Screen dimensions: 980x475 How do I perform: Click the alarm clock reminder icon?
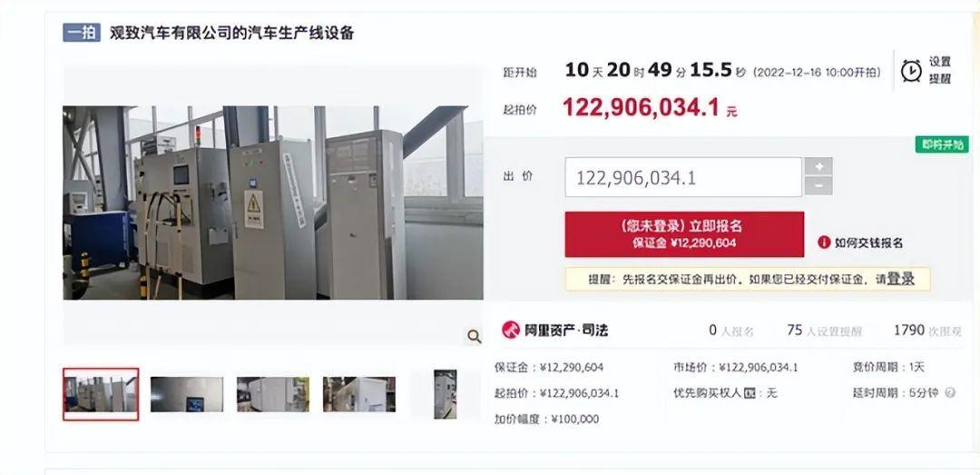(x=911, y=71)
